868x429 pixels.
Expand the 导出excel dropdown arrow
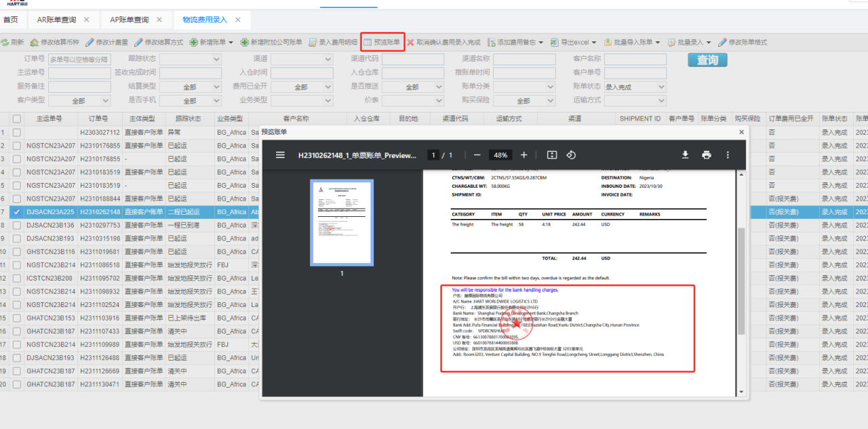tap(594, 42)
